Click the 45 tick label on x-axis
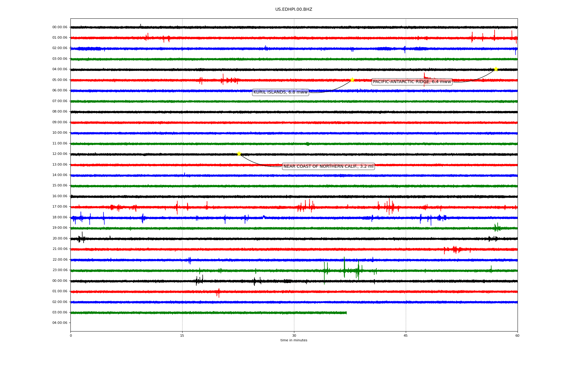Viewport: 588px width, 368px height. 406,335
